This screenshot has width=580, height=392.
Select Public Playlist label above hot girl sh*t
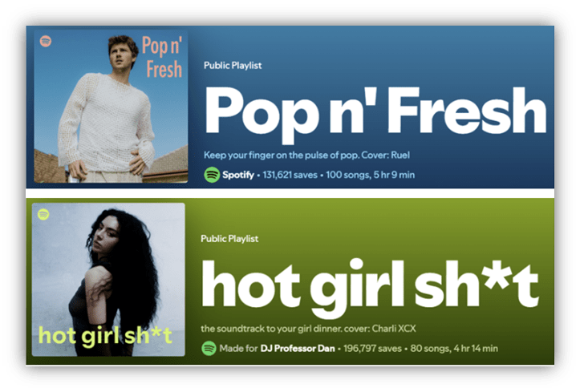coord(229,239)
